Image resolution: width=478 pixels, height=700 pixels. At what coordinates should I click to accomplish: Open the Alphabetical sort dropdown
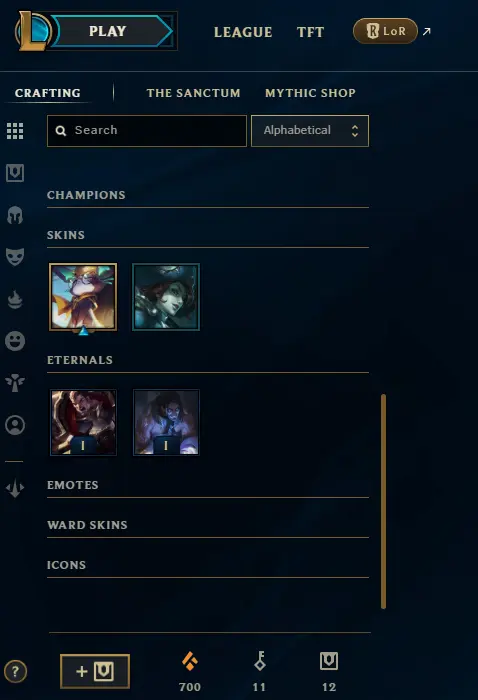310,131
